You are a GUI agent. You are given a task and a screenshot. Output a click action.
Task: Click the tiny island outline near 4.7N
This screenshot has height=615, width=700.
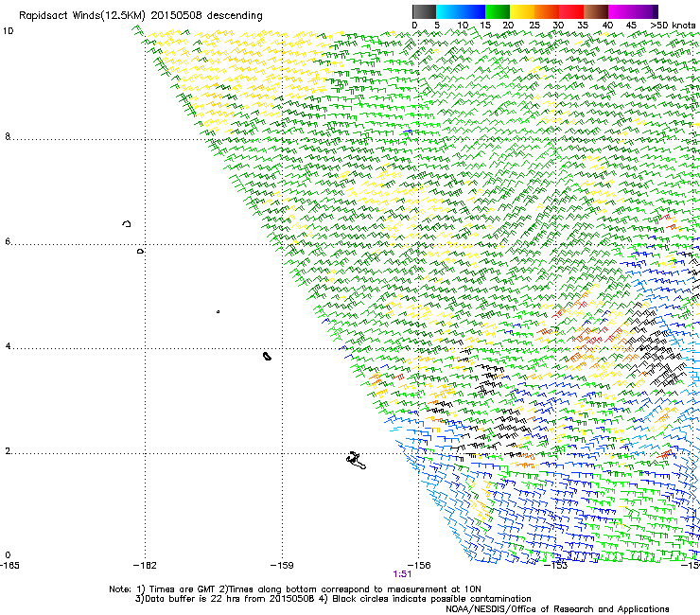[x=218, y=311]
